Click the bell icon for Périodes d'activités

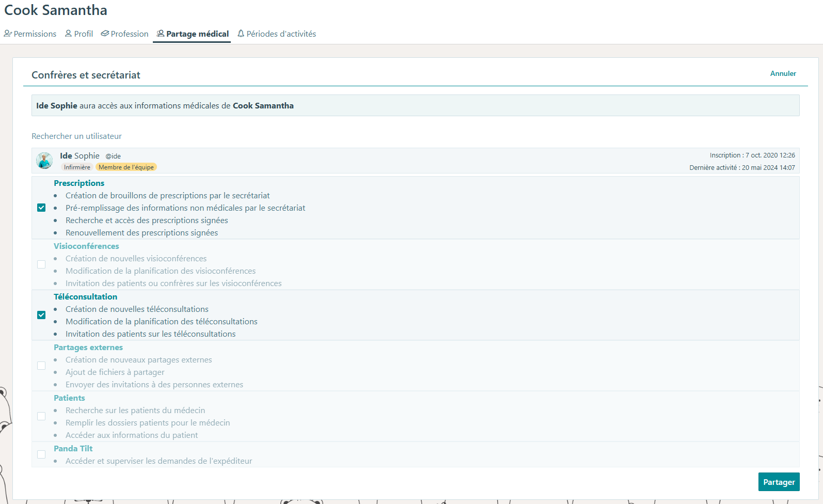[241, 34]
